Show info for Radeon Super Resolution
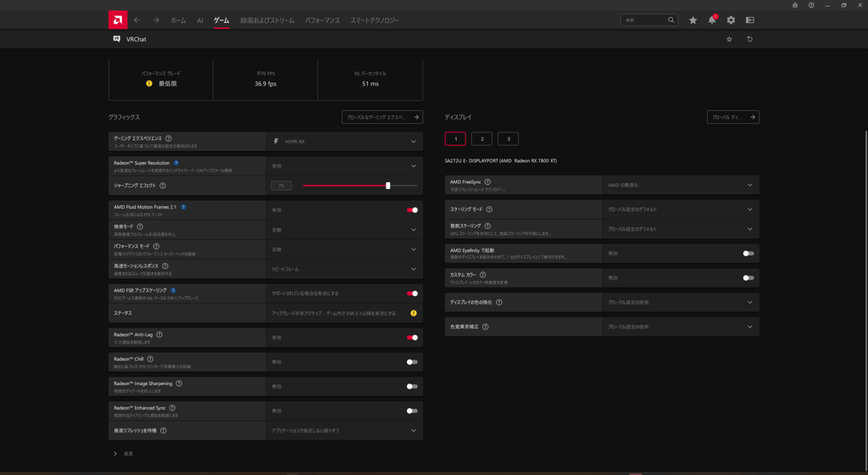Image resolution: width=868 pixels, height=475 pixels. pos(176,163)
